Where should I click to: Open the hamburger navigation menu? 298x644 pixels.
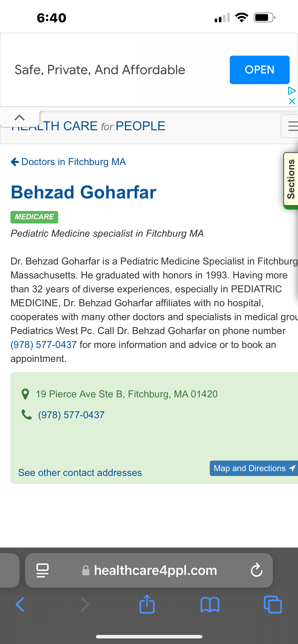point(292,126)
